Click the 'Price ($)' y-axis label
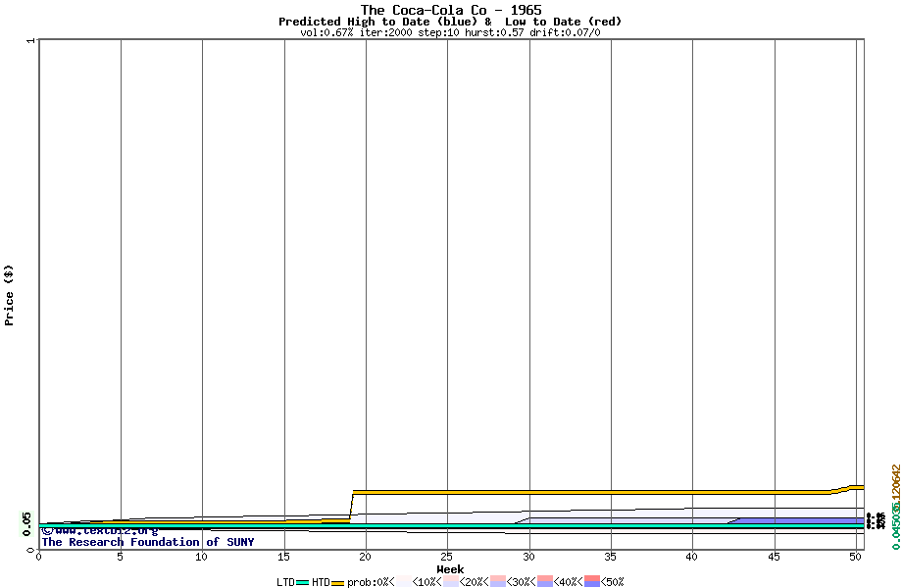Image resolution: width=902 pixels, height=588 pixels. click(x=9, y=295)
